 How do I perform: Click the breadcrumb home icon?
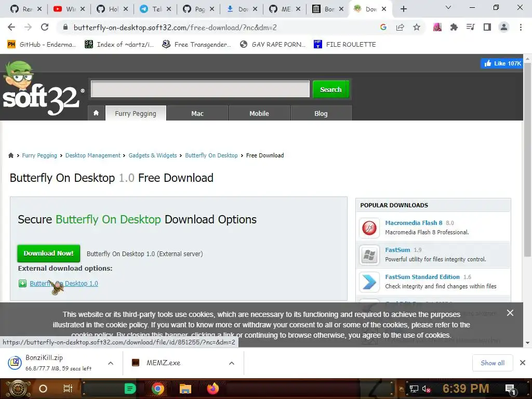[x=11, y=155]
